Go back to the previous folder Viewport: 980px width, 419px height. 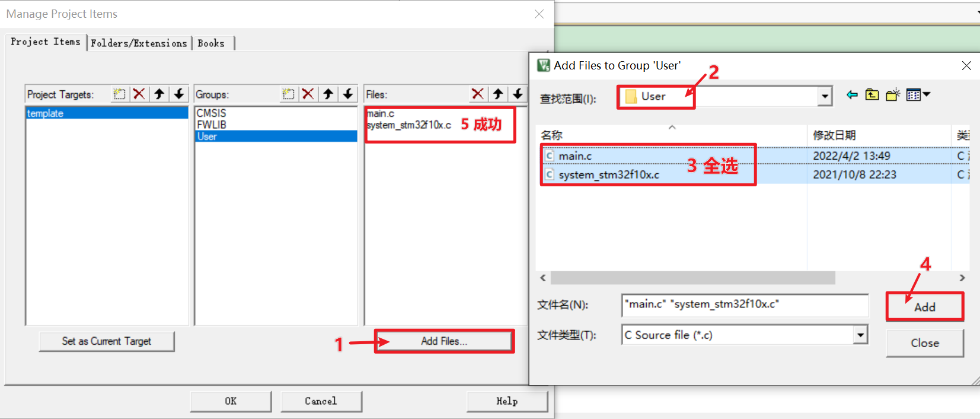pos(852,95)
